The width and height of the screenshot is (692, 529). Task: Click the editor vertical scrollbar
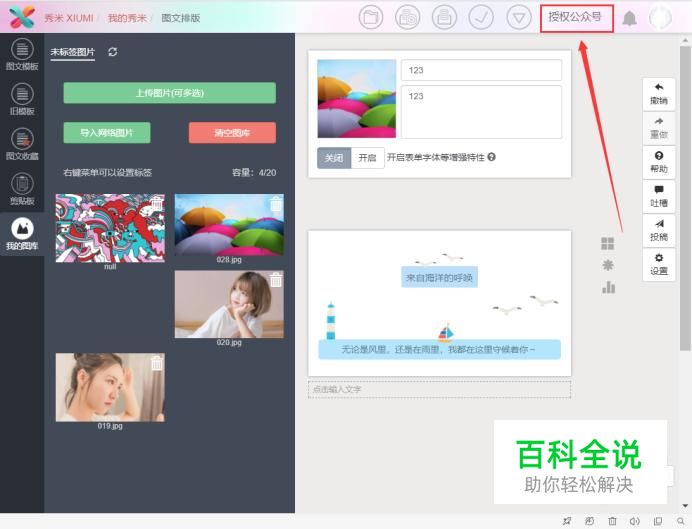click(685, 198)
